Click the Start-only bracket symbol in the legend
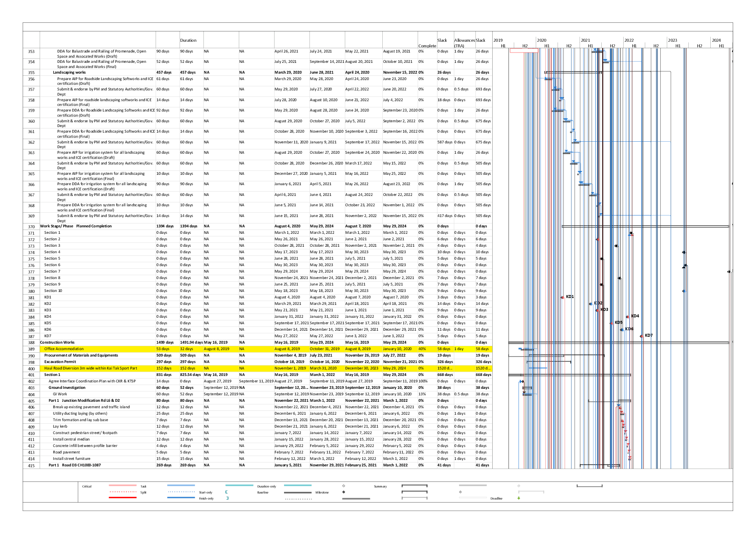This screenshot has height=534, width=756. click(x=226, y=492)
